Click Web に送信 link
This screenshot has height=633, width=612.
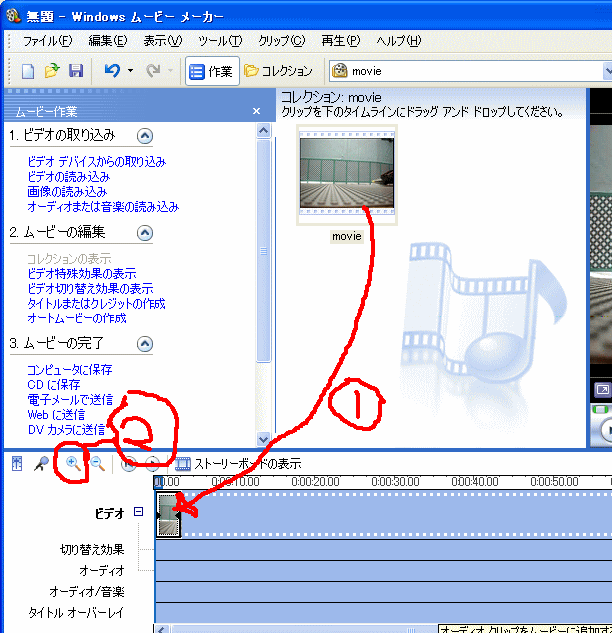pos(56,415)
